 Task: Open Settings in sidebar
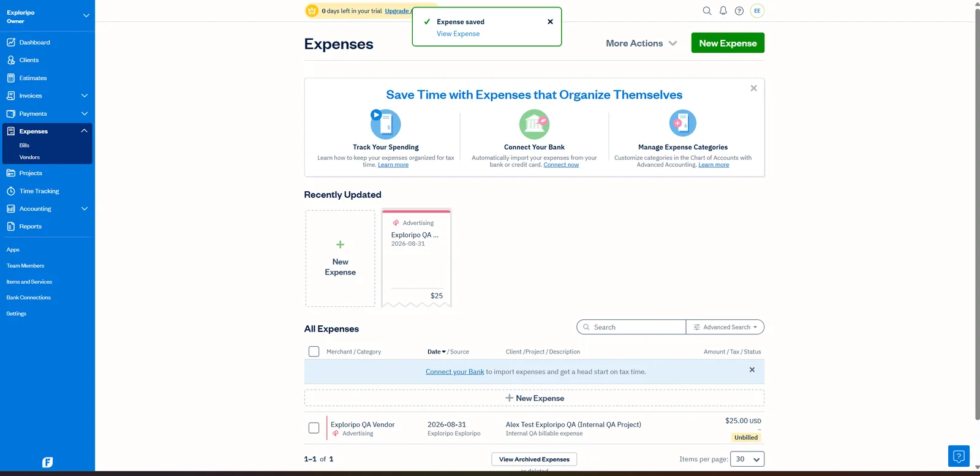point(17,314)
